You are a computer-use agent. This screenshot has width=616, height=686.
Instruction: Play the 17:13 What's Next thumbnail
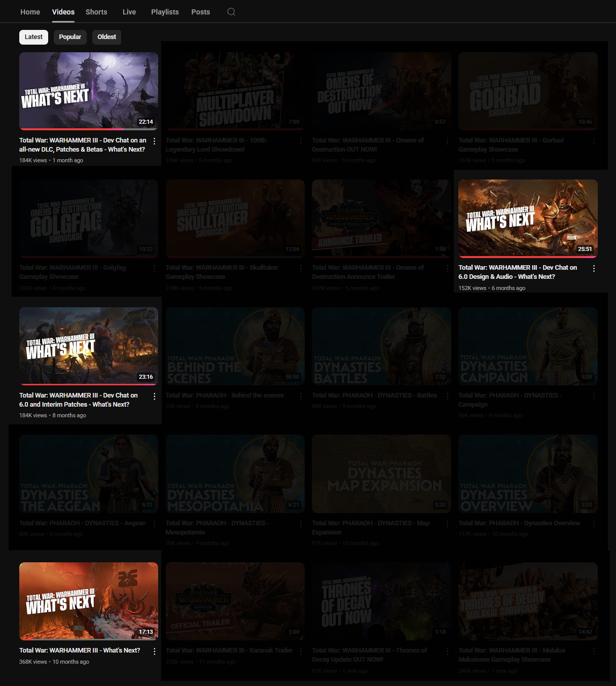tap(89, 601)
